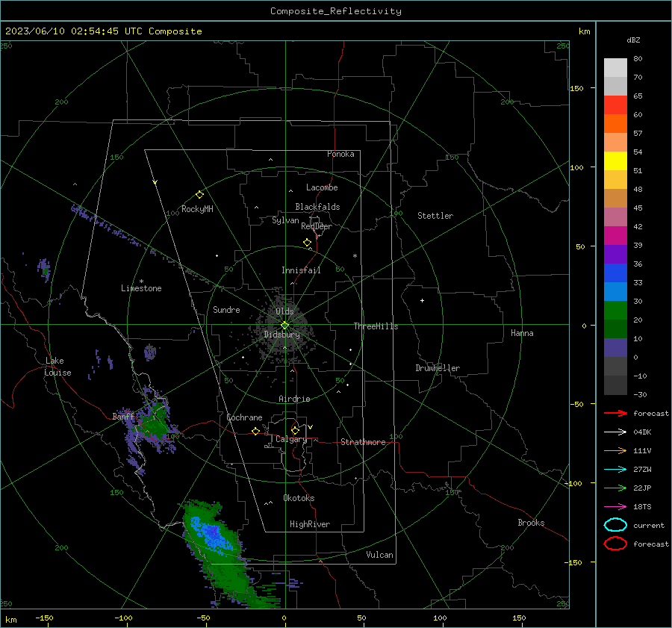Click the yellow 54 dBZ color swatch
The image size is (672, 628).
click(x=615, y=161)
